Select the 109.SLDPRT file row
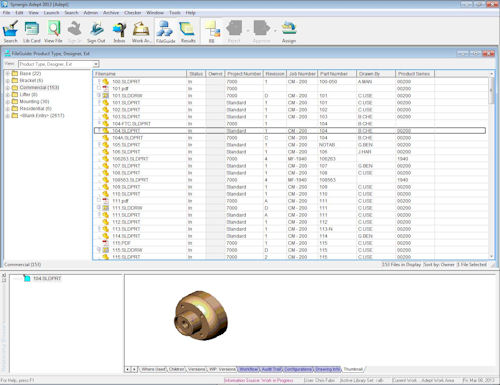 tap(289, 187)
